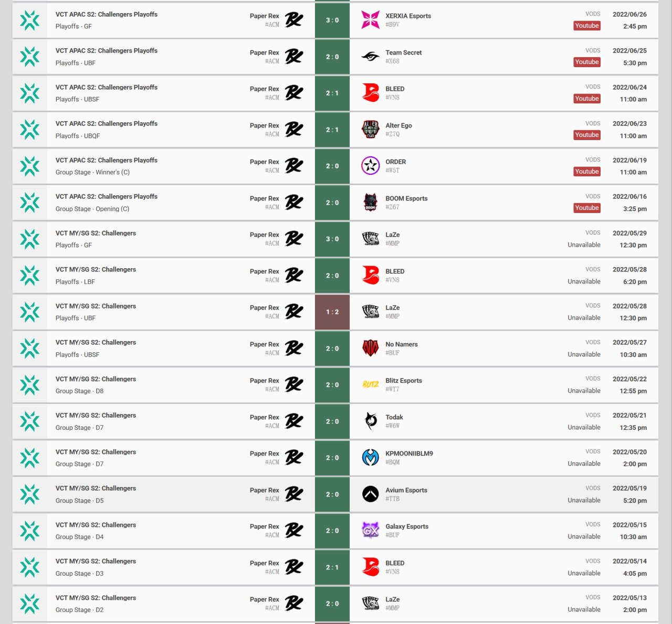Open Youtube VOD for Team Secret match
This screenshot has height=624, width=672.
pyautogui.click(x=586, y=62)
